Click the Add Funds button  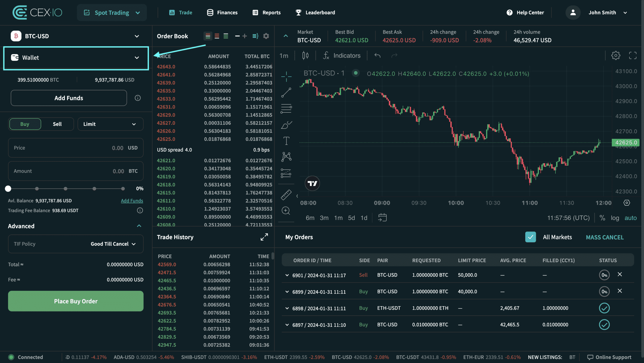coord(69,98)
